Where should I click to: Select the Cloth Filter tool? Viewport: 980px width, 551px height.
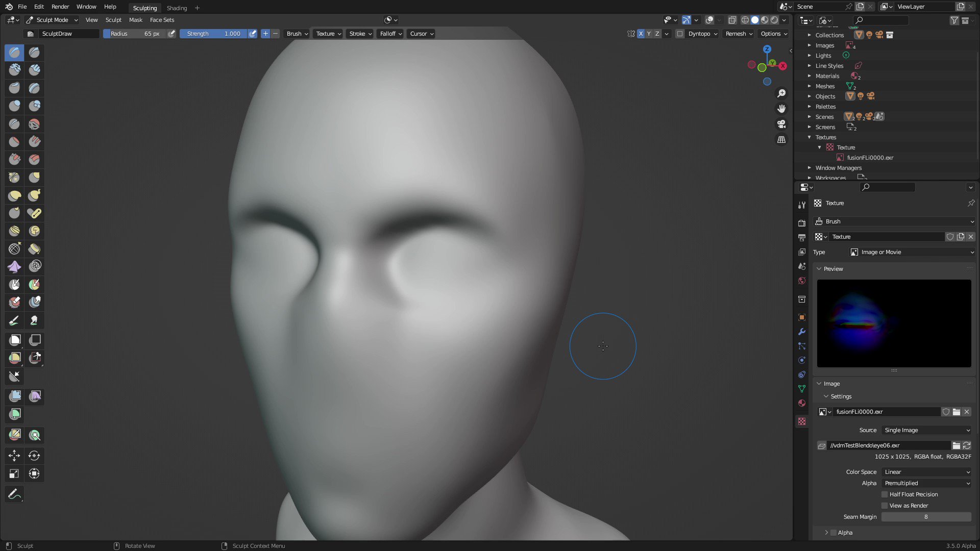click(x=34, y=396)
